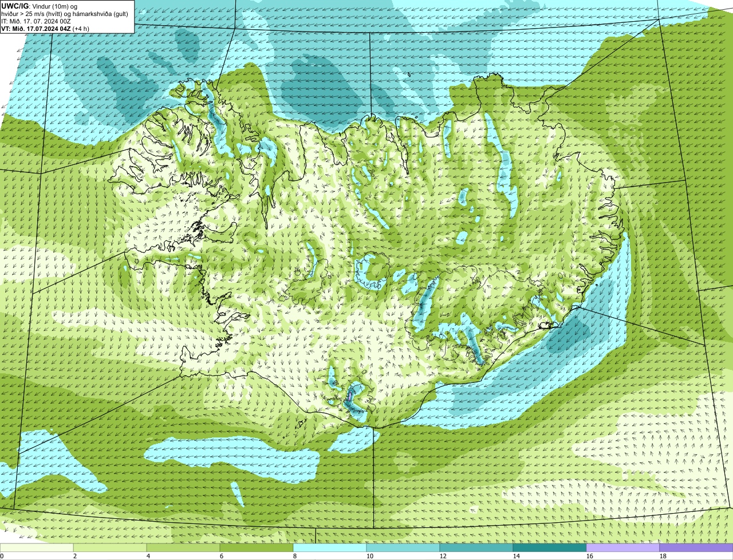This screenshot has width=733, height=560.
Task: Click the title line 'UWC/IG: Vindur (10m) og'
Action: pyautogui.click(x=40, y=5)
